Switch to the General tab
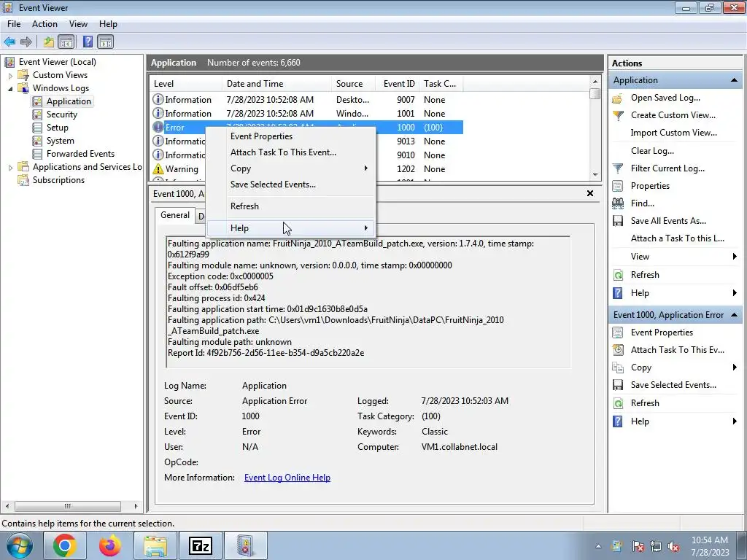 point(175,215)
